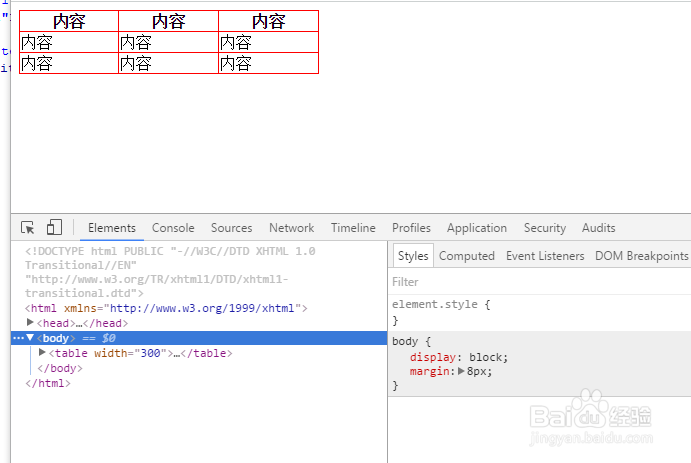This screenshot has width=691, height=463.
Task: Click second row last column 内容 cell
Action: pyautogui.click(x=268, y=42)
